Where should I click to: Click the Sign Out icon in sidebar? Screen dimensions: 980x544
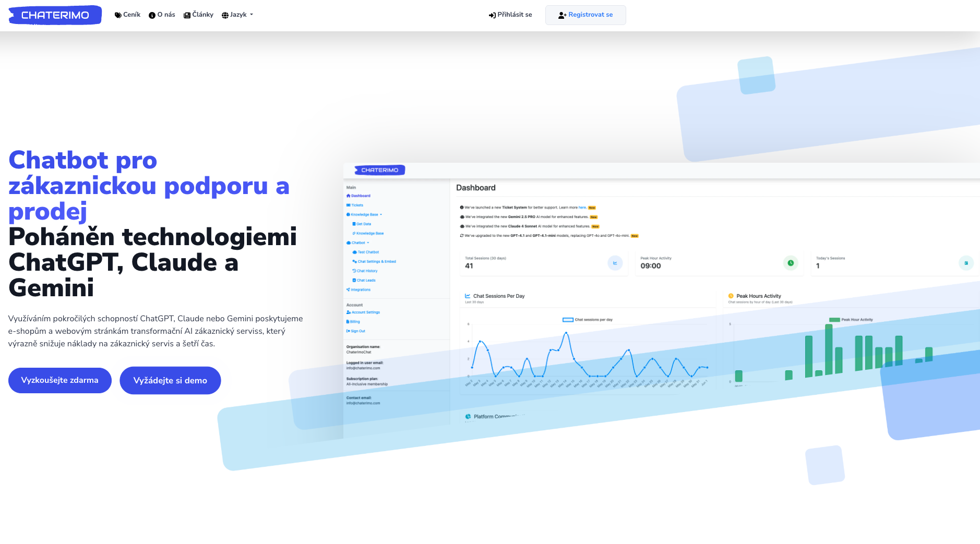pyautogui.click(x=348, y=331)
